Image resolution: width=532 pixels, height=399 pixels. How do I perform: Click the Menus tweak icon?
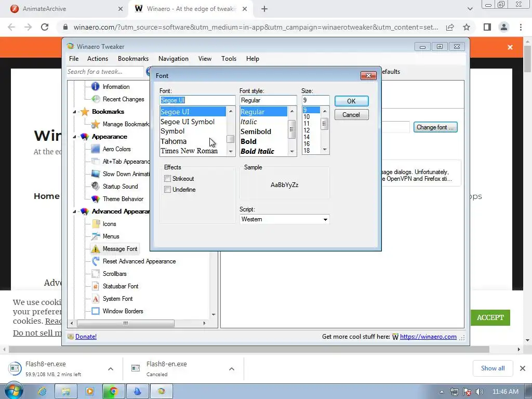(x=96, y=236)
